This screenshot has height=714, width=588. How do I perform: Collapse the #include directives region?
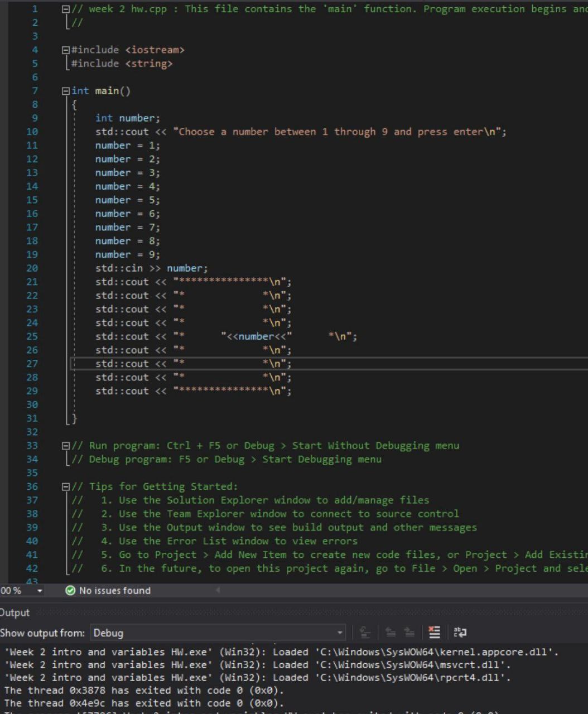66,50
